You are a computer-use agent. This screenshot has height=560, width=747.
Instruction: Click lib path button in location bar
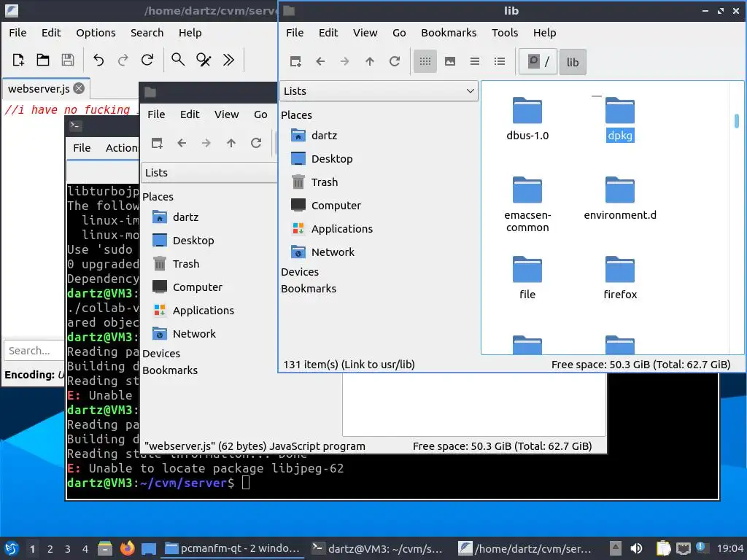point(573,62)
